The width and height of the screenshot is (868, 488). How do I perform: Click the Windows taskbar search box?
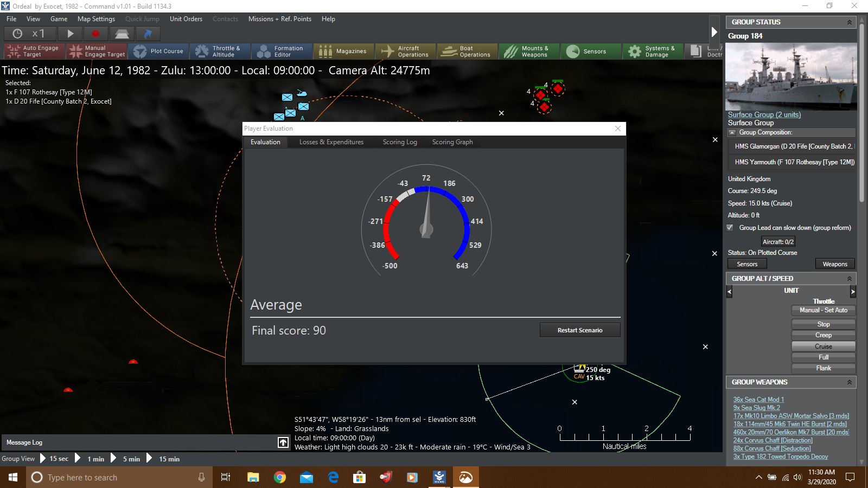[119, 477]
